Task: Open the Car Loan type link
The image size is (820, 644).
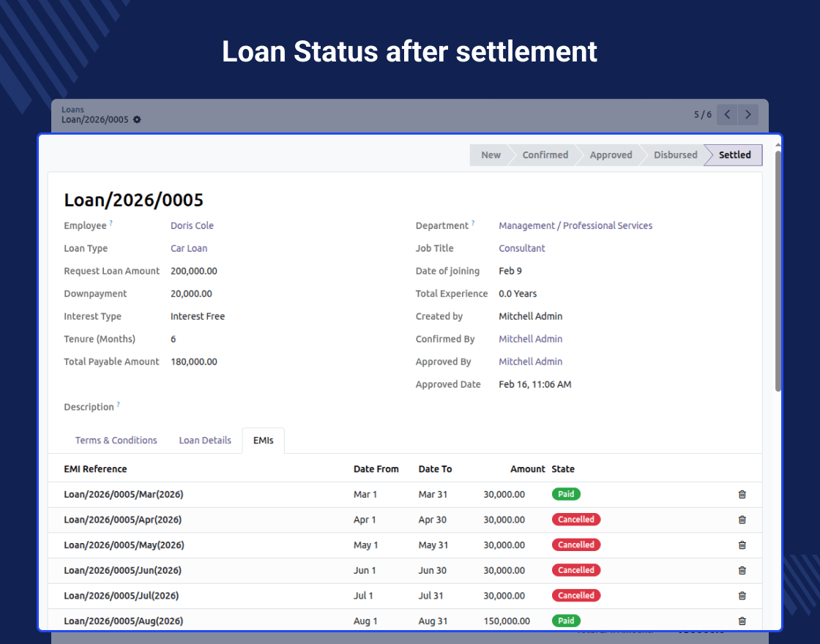Action: coord(189,248)
